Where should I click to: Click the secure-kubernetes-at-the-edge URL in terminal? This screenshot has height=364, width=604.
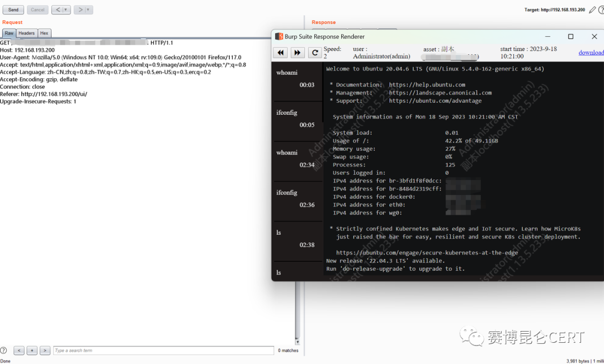click(x=427, y=253)
